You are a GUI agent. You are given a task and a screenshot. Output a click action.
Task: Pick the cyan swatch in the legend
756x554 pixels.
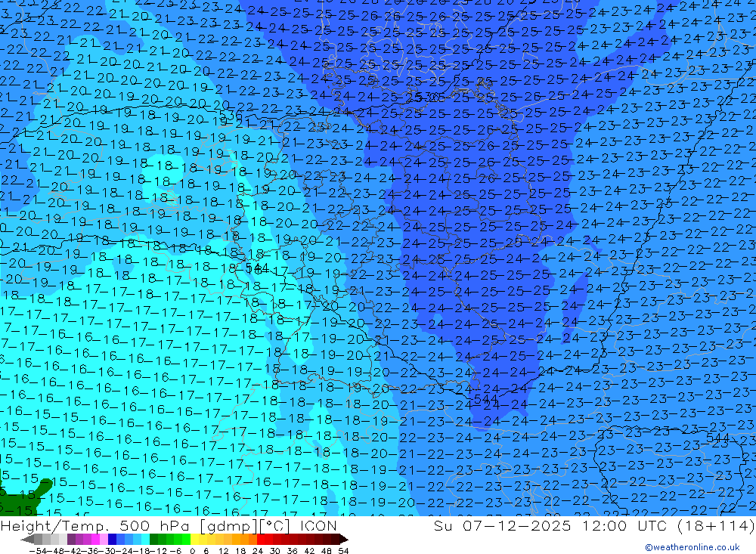click(x=145, y=539)
